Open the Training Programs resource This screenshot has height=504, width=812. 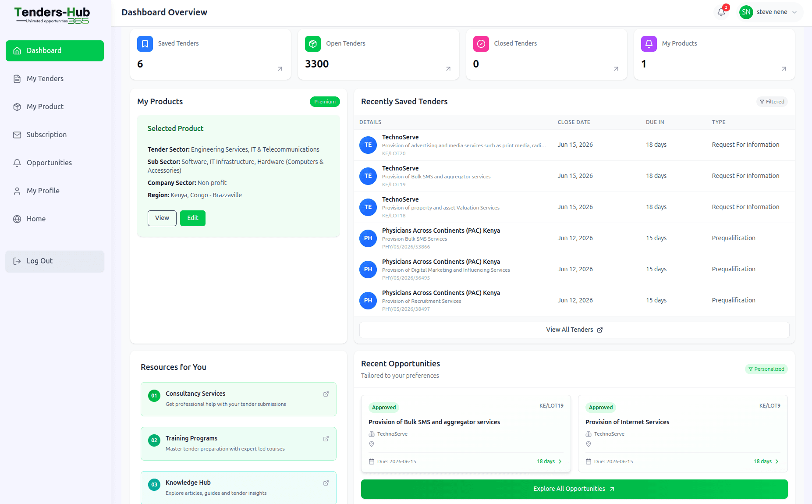tap(238, 444)
